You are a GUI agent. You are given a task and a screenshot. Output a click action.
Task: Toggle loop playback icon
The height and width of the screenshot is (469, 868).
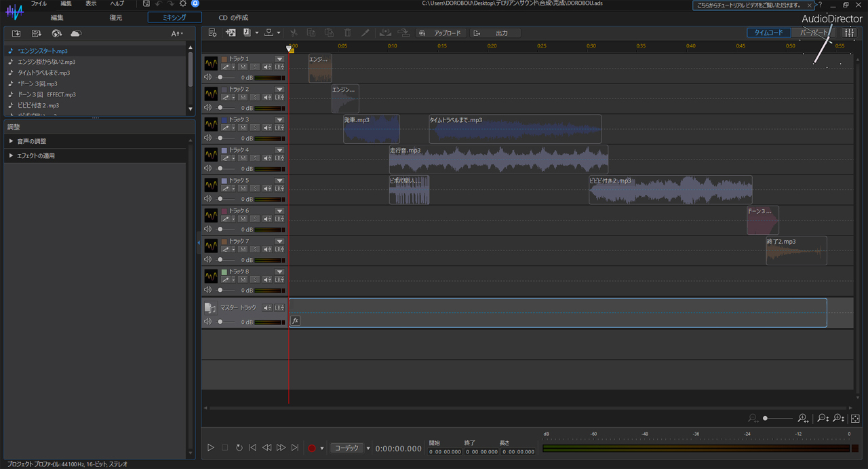click(x=239, y=448)
